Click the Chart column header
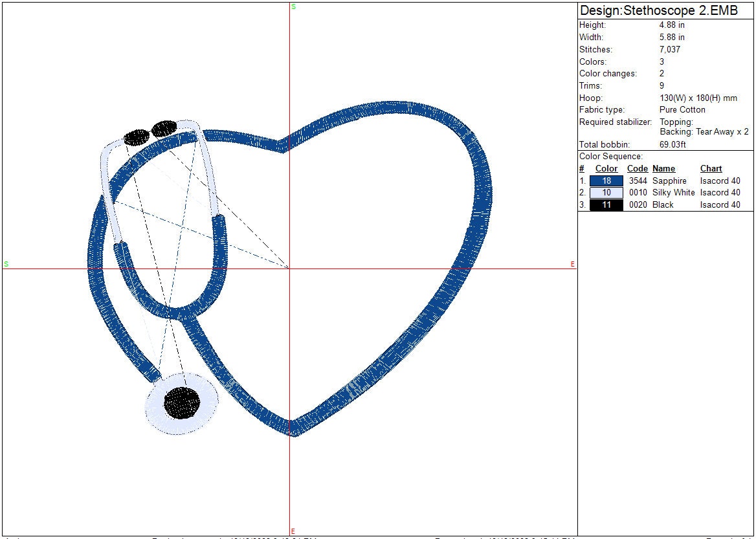 [x=711, y=169]
